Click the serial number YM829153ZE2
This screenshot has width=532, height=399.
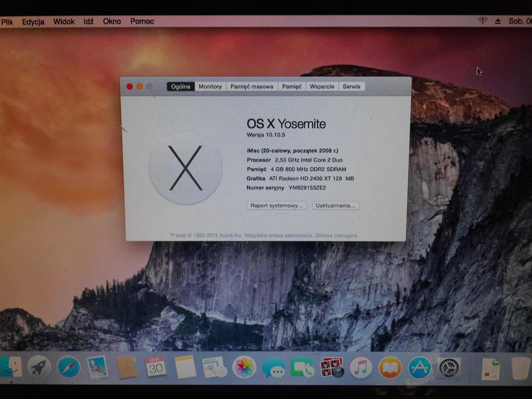tap(307, 188)
